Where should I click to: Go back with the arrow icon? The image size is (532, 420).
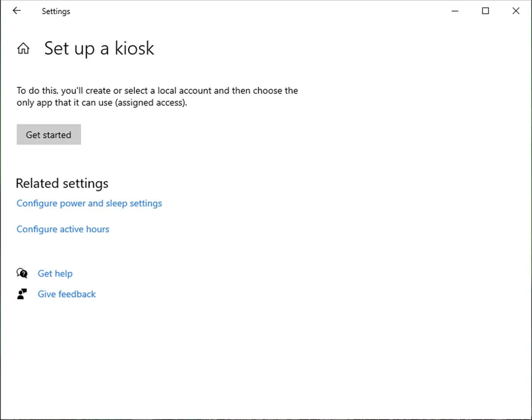tap(17, 11)
